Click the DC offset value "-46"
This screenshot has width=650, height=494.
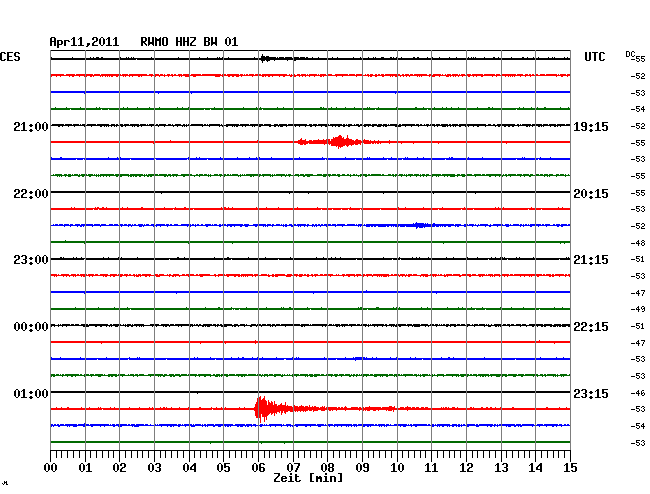(x=638, y=393)
